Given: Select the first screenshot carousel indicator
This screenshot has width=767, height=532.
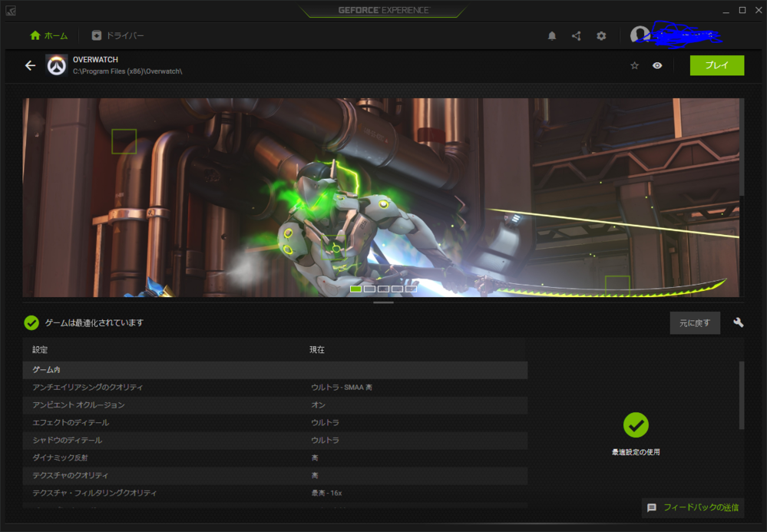Looking at the screenshot, I should tap(356, 289).
